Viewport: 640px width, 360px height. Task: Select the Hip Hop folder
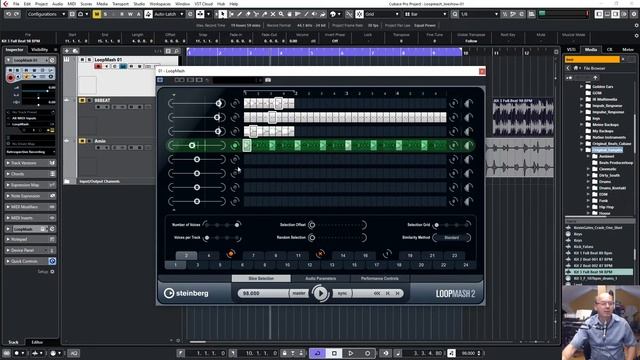[606, 207]
